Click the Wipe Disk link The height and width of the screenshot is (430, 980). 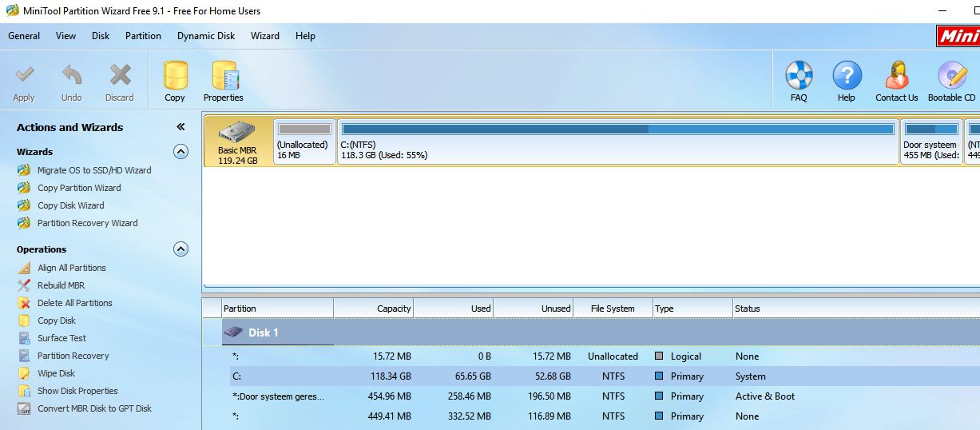(56, 373)
